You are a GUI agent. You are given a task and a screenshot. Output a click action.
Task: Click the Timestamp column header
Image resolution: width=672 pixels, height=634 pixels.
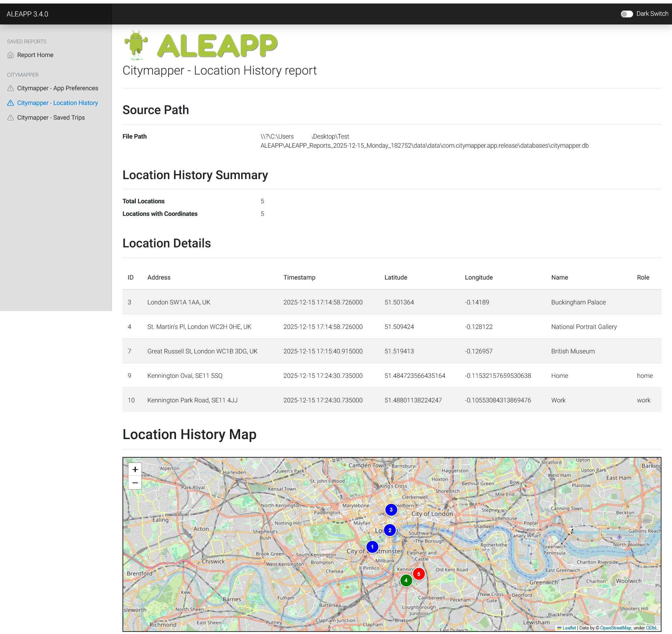click(x=299, y=277)
